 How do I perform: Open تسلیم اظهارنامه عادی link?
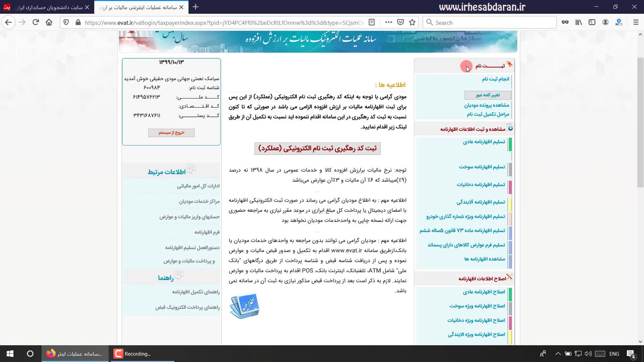pyautogui.click(x=484, y=142)
